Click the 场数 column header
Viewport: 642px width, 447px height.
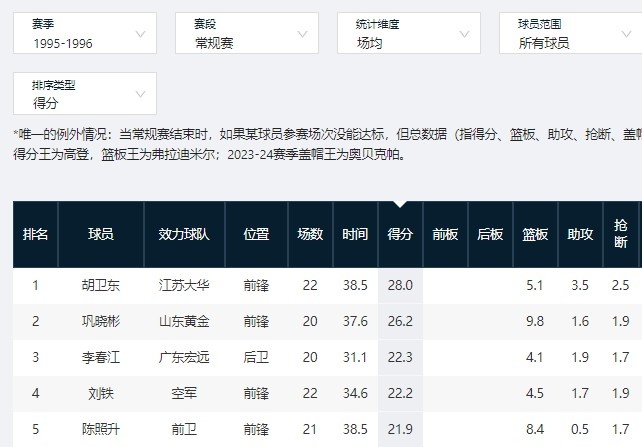[x=310, y=234]
